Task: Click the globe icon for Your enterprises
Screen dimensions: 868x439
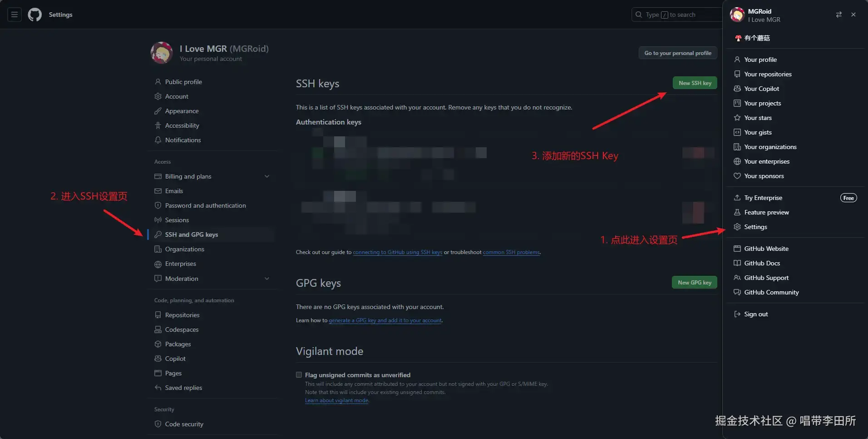Action: coord(737,161)
